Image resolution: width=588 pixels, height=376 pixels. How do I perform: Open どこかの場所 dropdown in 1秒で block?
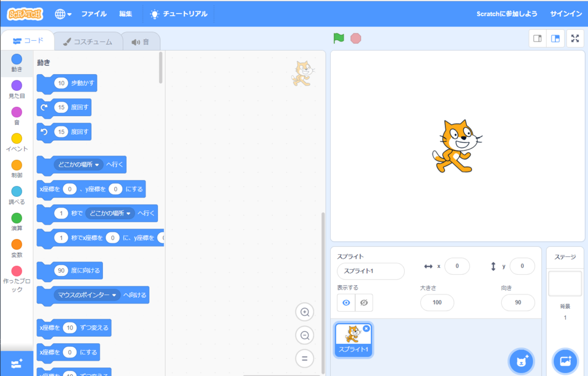coord(110,213)
